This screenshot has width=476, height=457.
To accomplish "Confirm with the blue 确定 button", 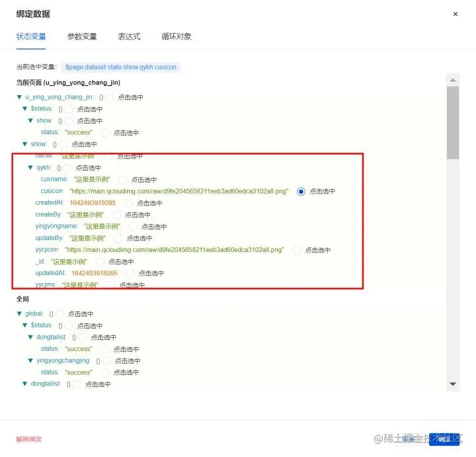I will coord(444,439).
